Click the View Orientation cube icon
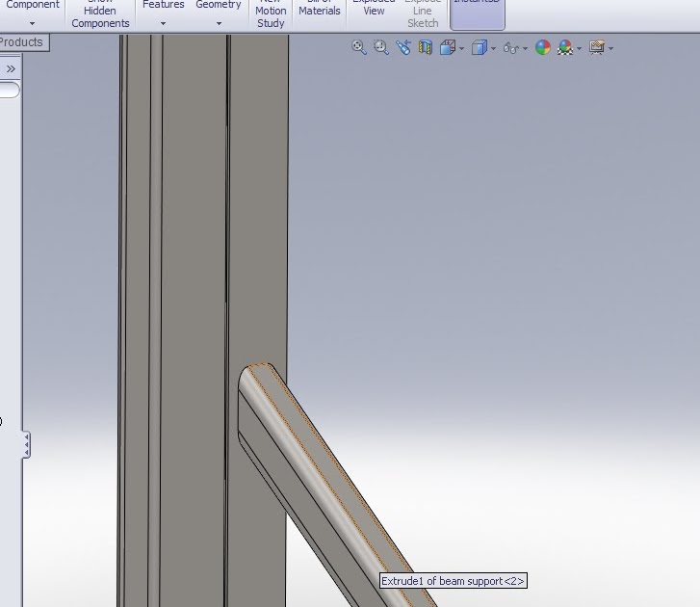 pos(448,47)
